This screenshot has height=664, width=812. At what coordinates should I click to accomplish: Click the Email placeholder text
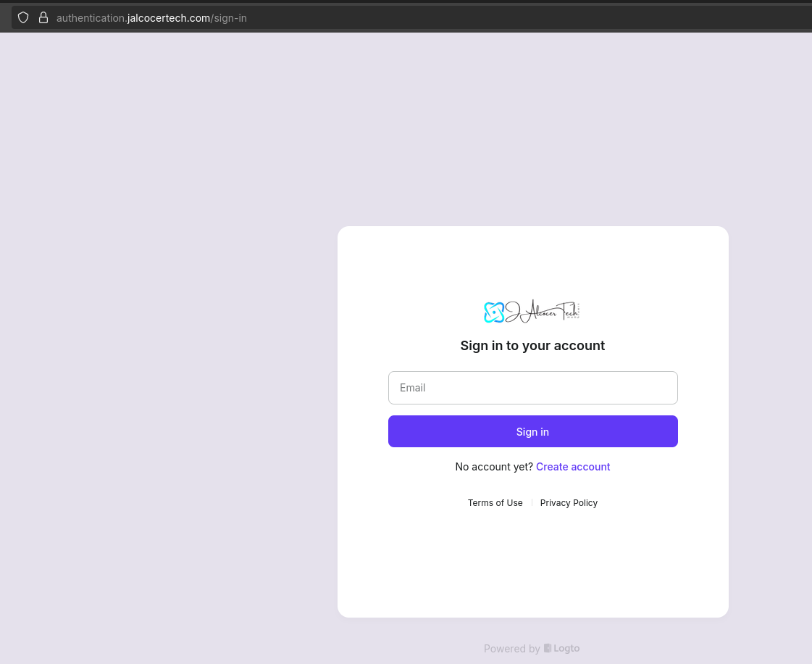413,388
